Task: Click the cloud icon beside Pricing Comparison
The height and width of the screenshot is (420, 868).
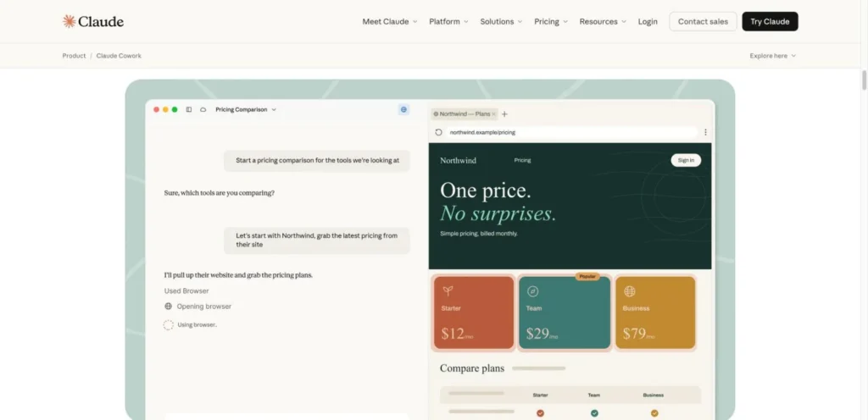Action: [203, 109]
